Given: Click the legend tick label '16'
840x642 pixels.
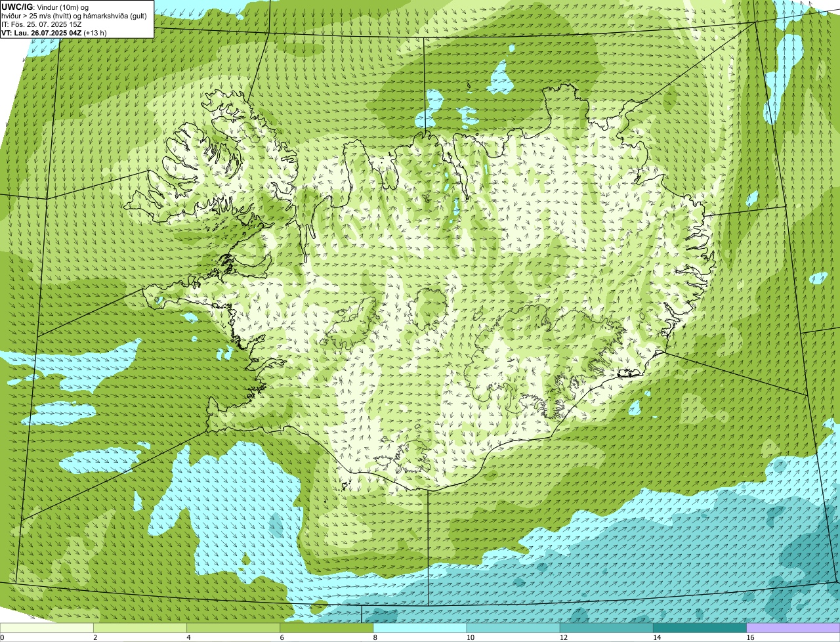Looking at the screenshot, I should (750, 637).
